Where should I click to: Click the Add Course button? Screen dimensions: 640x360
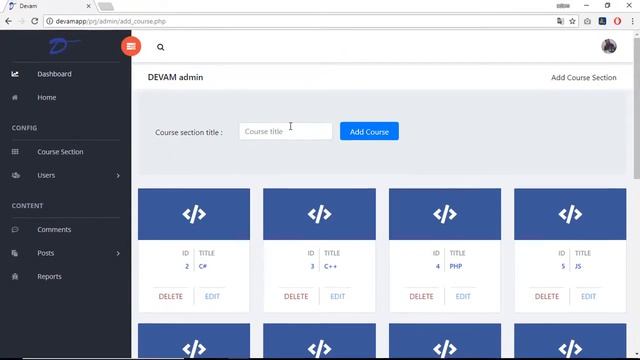(x=369, y=131)
